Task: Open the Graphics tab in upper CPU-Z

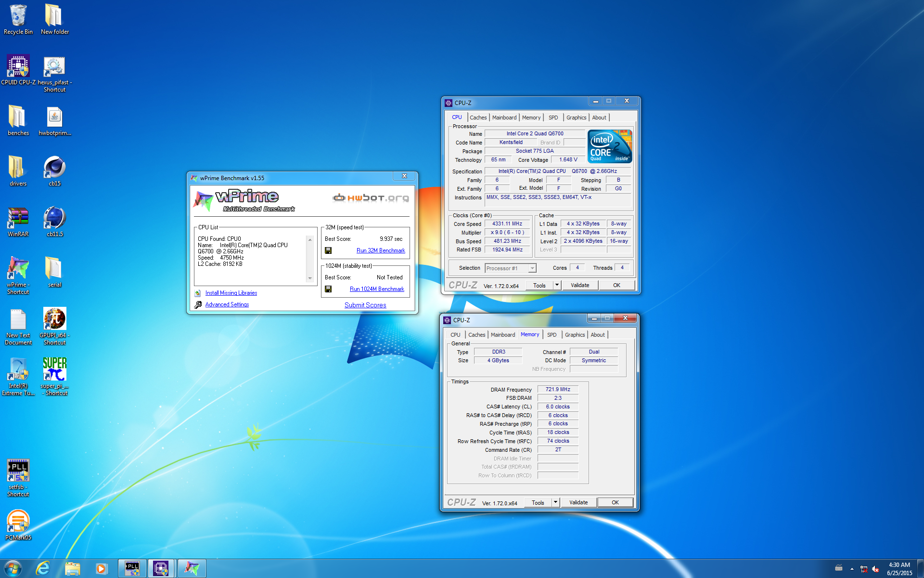Action: [576, 118]
